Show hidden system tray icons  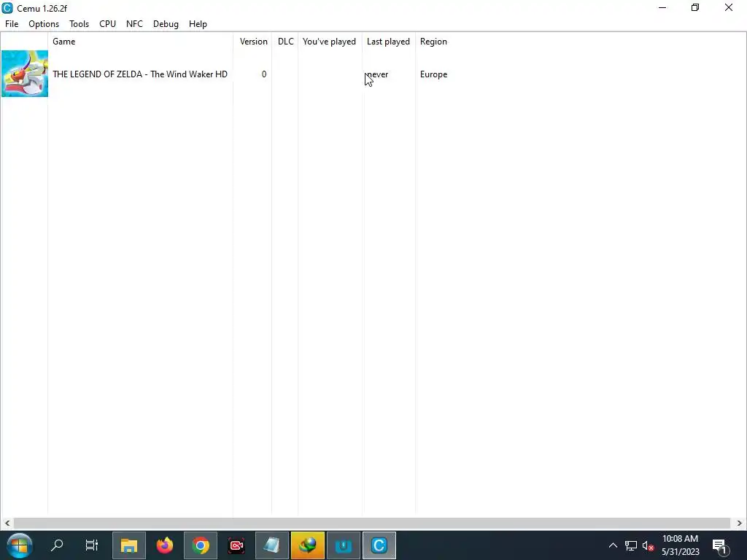click(613, 545)
